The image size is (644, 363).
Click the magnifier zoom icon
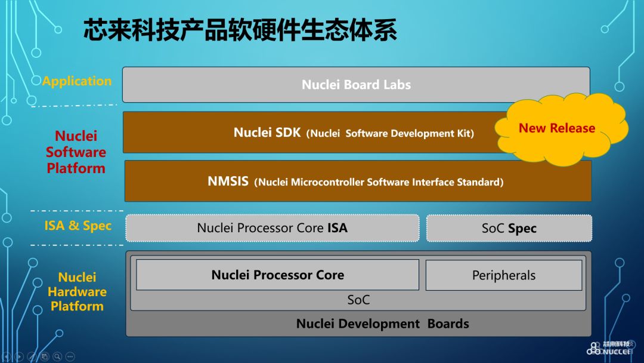[57, 356]
